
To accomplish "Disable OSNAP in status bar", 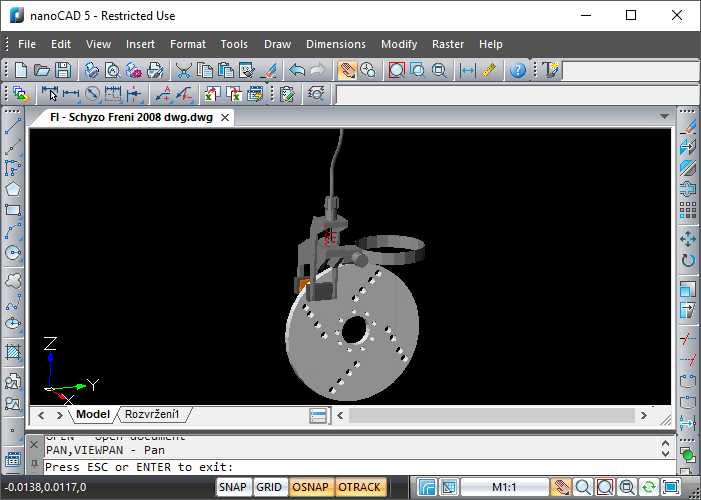I will [311, 487].
